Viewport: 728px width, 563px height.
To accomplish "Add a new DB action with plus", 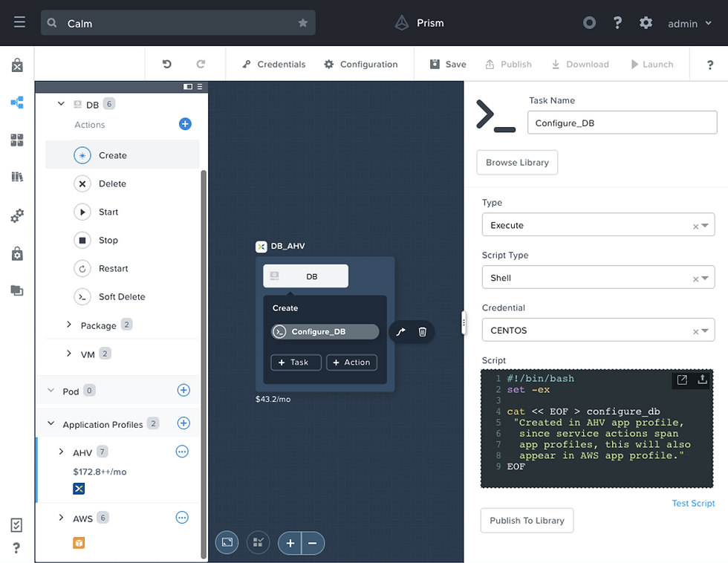I will [x=185, y=124].
